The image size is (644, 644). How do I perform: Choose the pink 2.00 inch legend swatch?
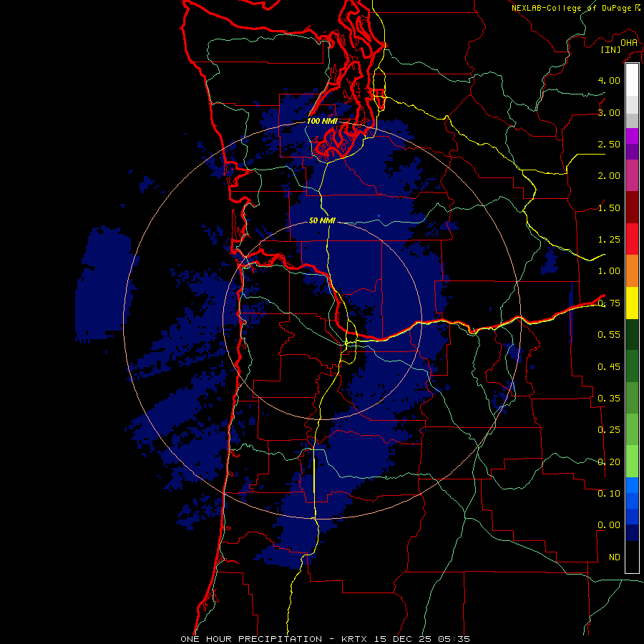tap(632, 175)
